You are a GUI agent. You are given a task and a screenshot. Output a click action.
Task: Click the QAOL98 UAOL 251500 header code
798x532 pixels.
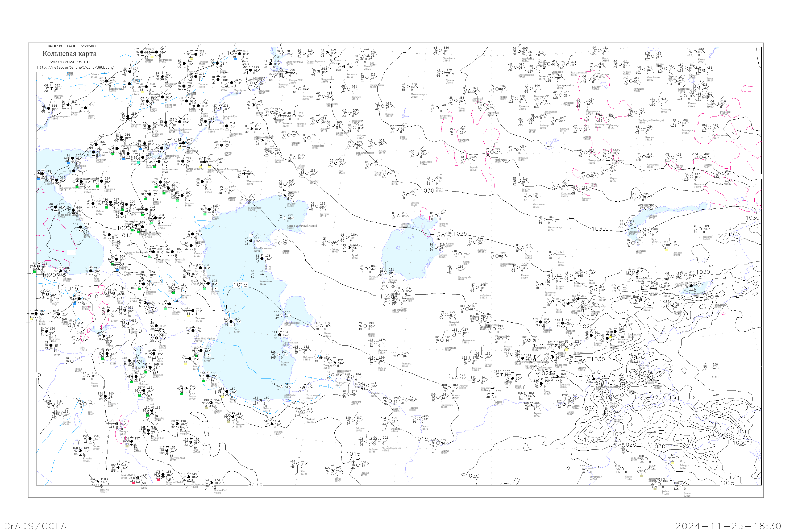pyautogui.click(x=72, y=46)
